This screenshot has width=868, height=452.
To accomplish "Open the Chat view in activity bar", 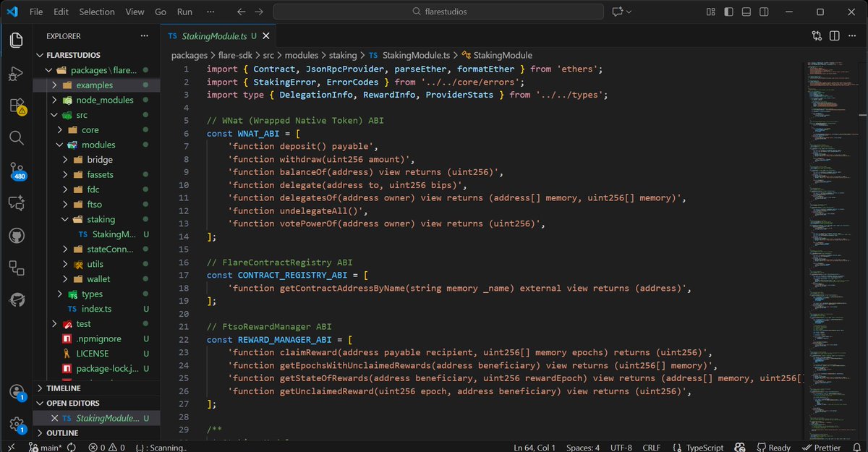I will click(x=16, y=203).
